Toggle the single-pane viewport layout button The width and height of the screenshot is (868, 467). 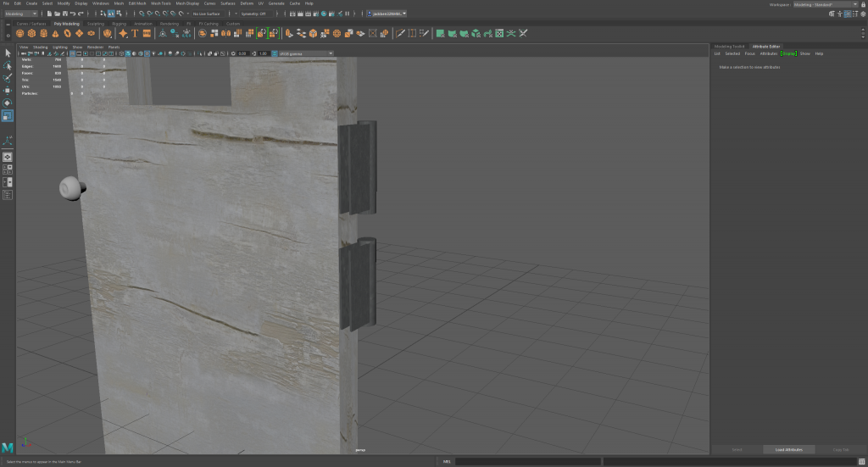(x=8, y=156)
